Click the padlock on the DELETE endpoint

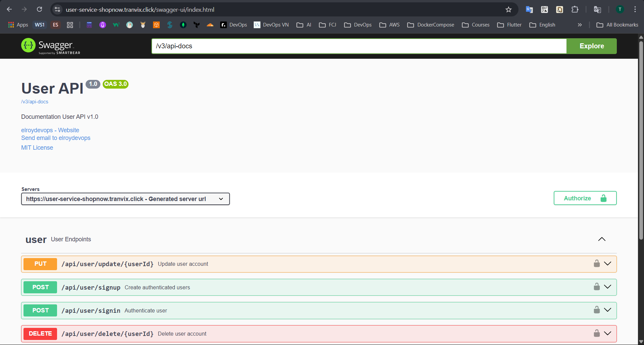[597, 333]
